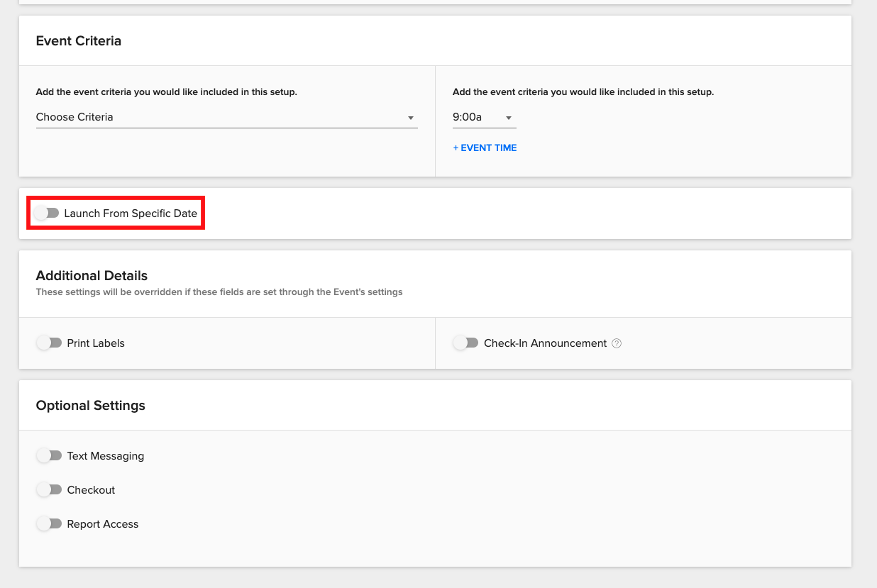The image size is (877, 588).
Task: Open the 9:00a event time dropdown
Action: (x=477, y=118)
